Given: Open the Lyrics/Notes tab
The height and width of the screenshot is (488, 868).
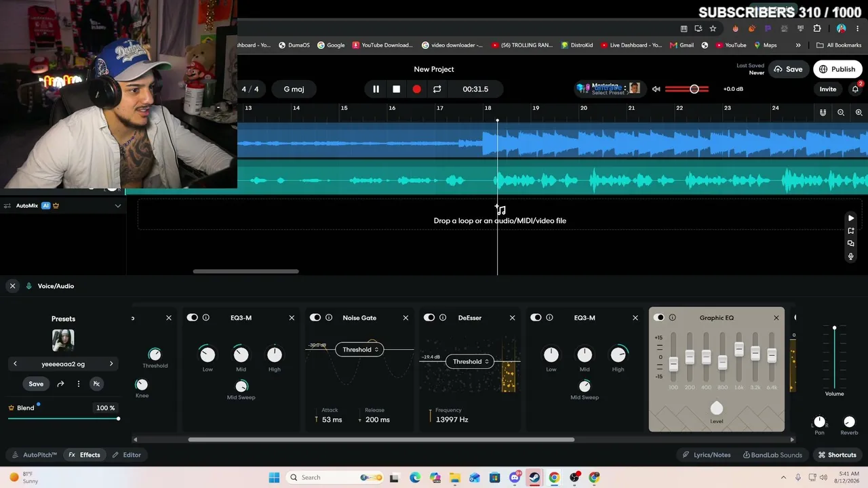Looking at the screenshot, I should 707,455.
